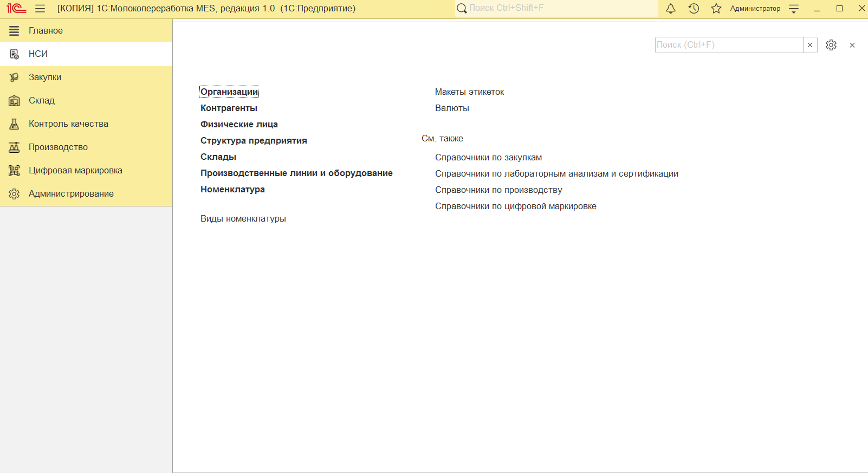Screen dimensions: 868x473
Task: Click the Склад warehouse icon
Action: pyautogui.click(x=14, y=101)
